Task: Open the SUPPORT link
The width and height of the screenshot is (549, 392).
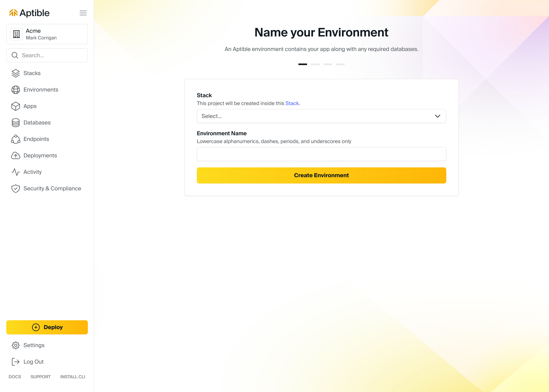Action: coord(41,377)
